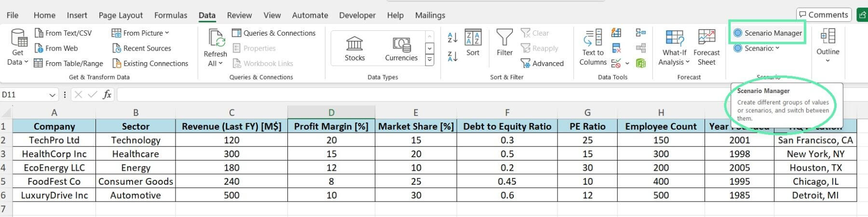The image size is (868, 217).
Task: Expand the Outline group
Action: 827,46
